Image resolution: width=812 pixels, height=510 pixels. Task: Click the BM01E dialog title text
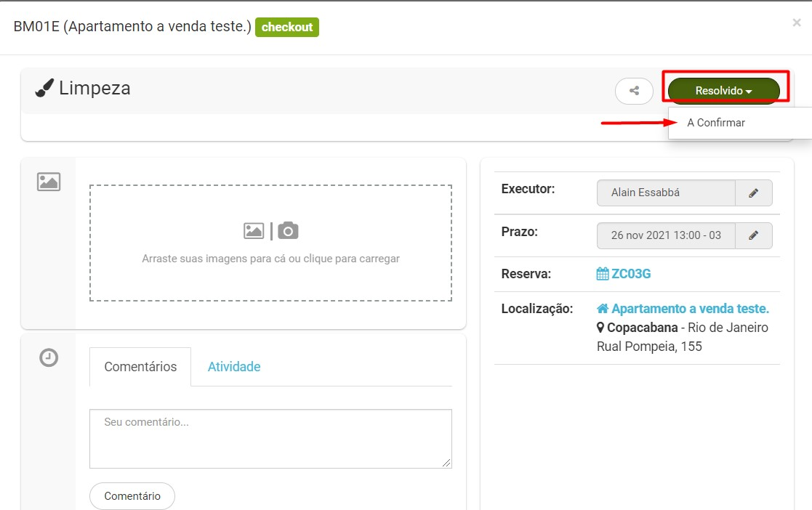tap(132, 26)
